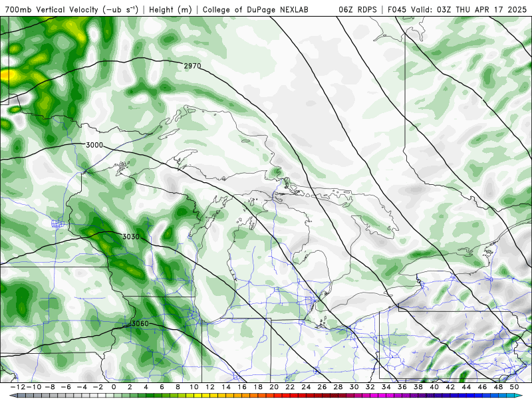
Task: Click the 20 value on the color scale
Action: click(274, 387)
